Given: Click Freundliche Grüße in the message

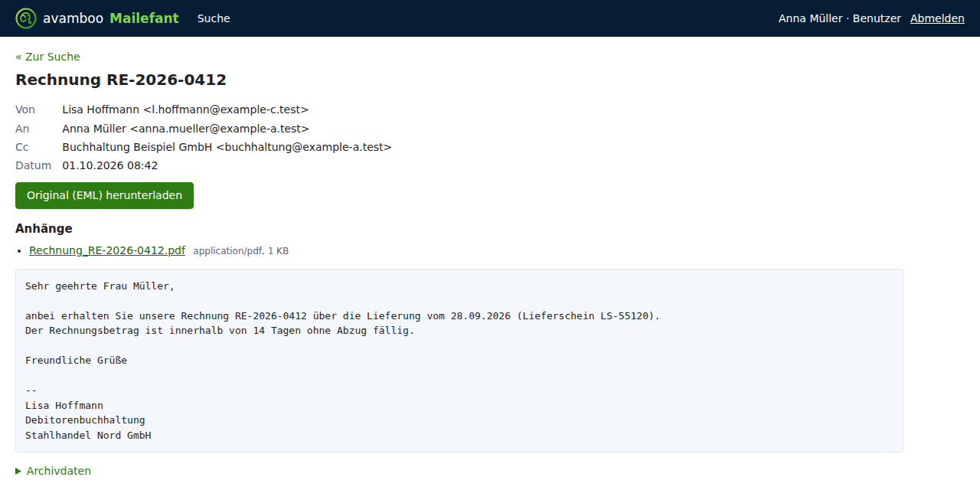Looking at the screenshot, I should pyautogui.click(x=77, y=361).
